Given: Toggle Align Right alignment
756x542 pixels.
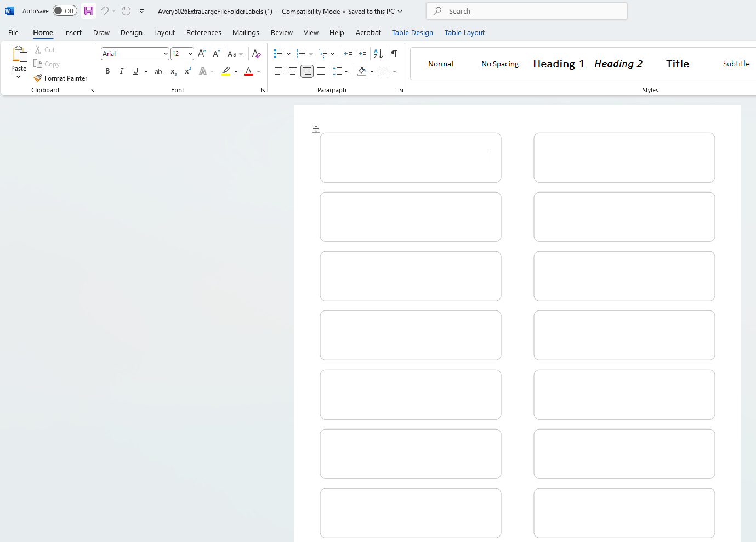Looking at the screenshot, I should 307,71.
